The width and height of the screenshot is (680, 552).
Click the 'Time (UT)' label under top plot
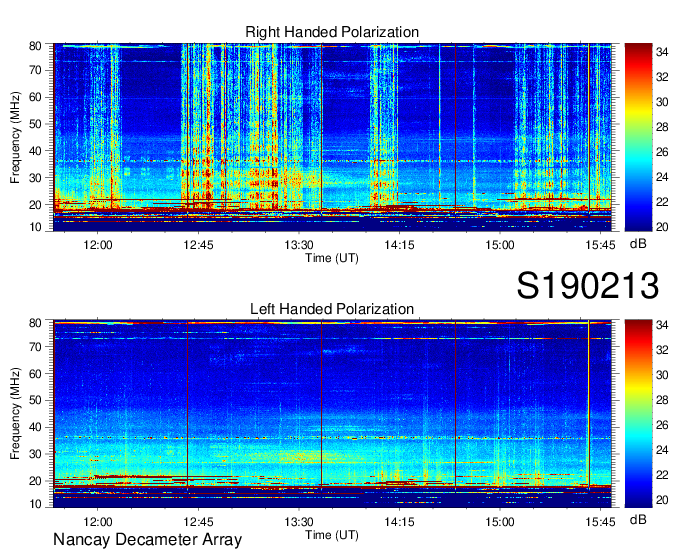pyautogui.click(x=332, y=258)
